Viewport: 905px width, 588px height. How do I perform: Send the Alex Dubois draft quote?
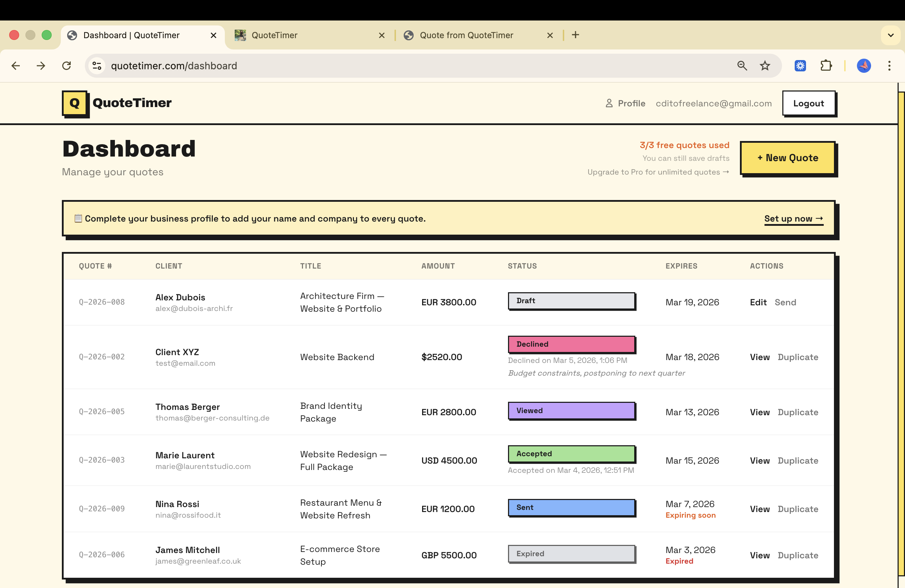click(x=786, y=302)
